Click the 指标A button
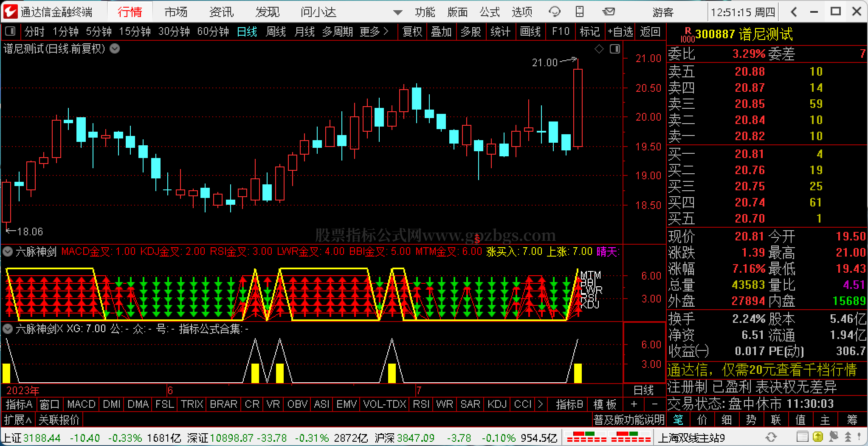868x446 pixels. pos(19,404)
